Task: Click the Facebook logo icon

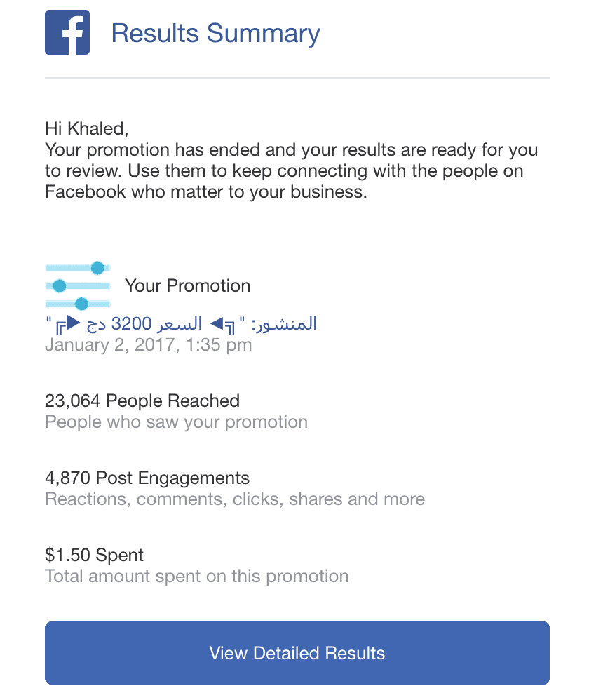Action: click(67, 32)
